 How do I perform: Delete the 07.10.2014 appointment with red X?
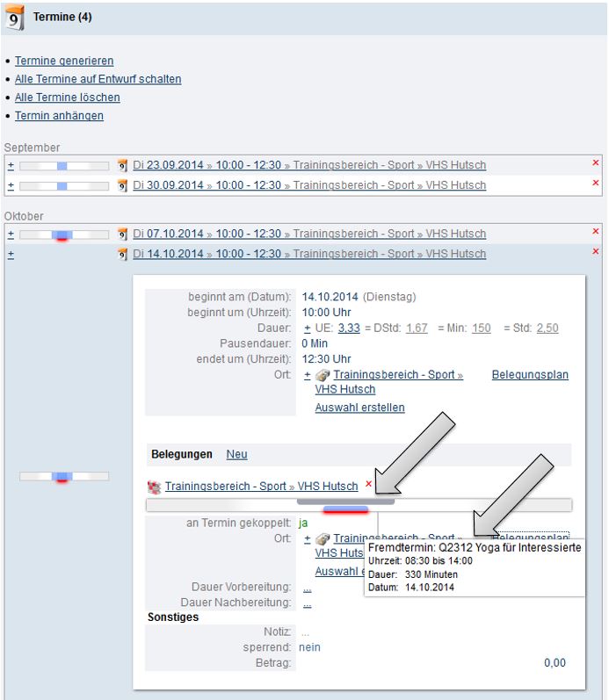pos(595,233)
